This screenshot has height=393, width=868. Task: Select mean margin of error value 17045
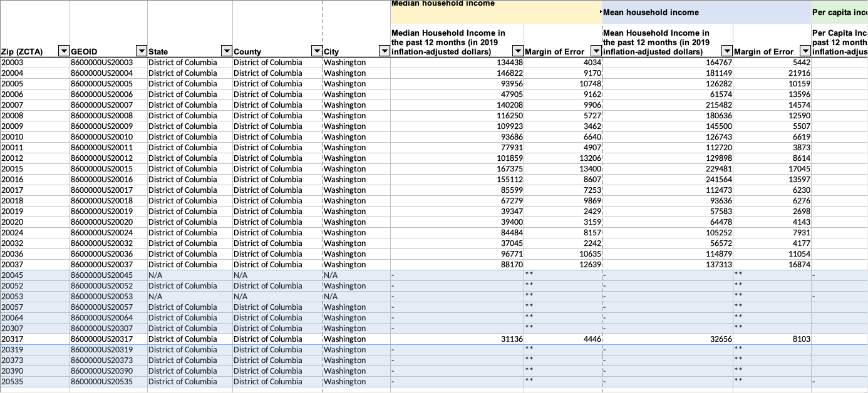pyautogui.click(x=772, y=169)
